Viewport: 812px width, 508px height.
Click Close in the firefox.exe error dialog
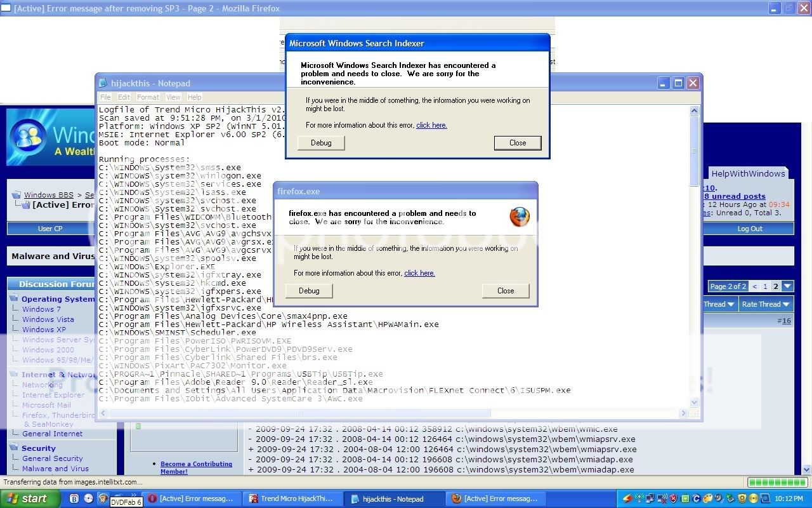pos(506,291)
